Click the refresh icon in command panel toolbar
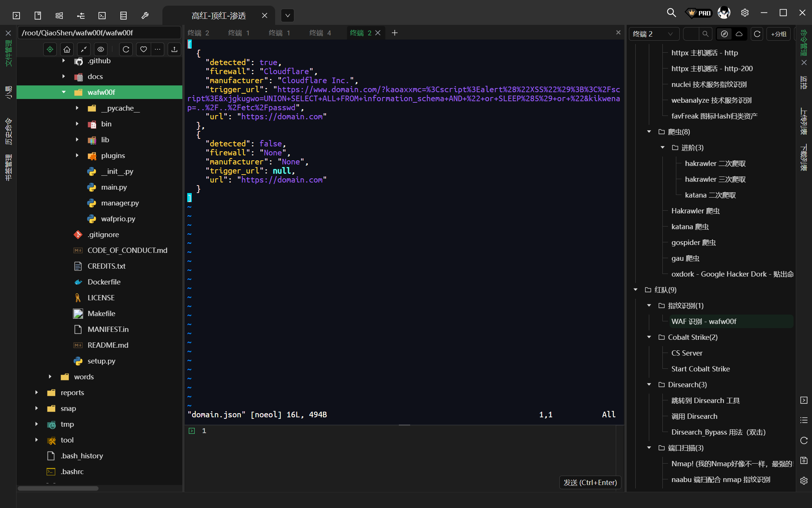This screenshot has width=812, height=508. point(757,34)
